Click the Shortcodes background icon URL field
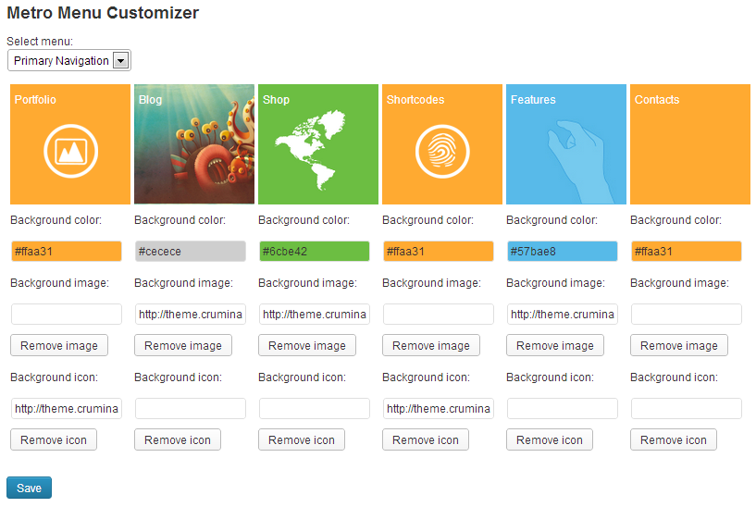 click(438, 409)
